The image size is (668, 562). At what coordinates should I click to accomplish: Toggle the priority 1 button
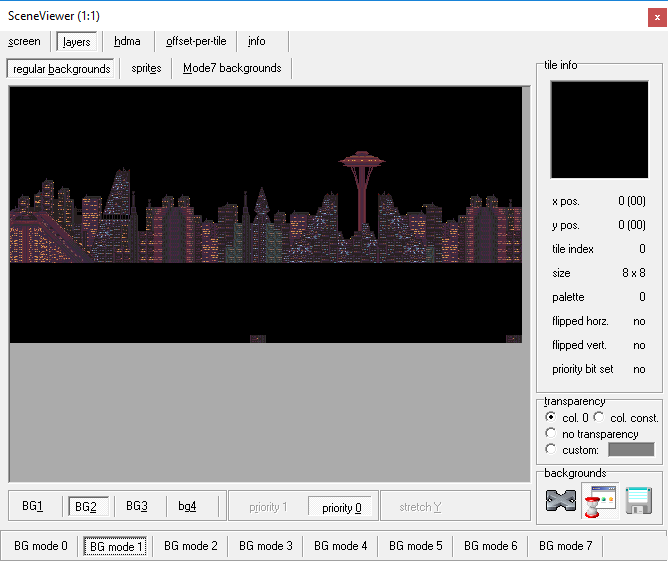268,507
